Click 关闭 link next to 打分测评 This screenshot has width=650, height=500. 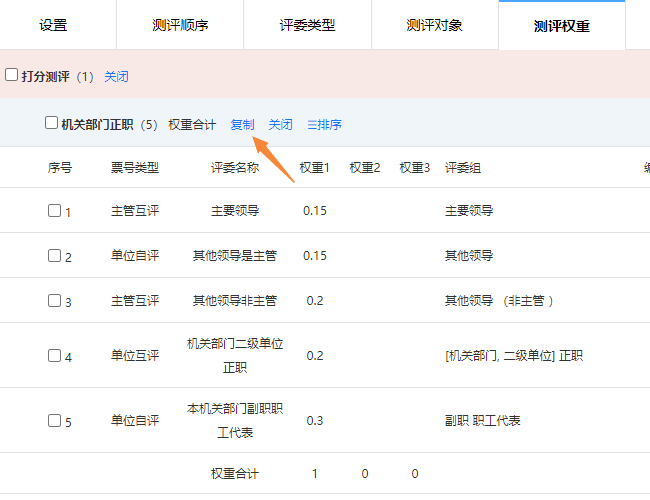(116, 77)
